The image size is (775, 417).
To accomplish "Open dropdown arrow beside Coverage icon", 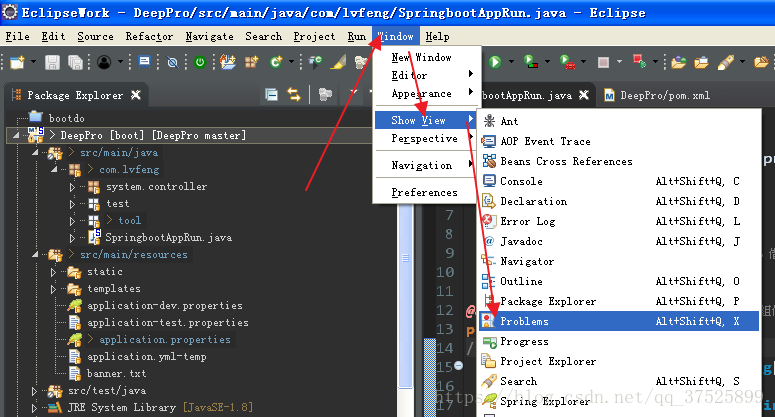I will click(547, 62).
